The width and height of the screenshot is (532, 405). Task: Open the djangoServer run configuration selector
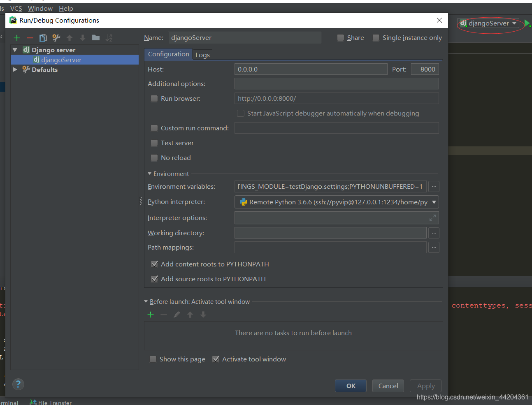click(x=488, y=23)
